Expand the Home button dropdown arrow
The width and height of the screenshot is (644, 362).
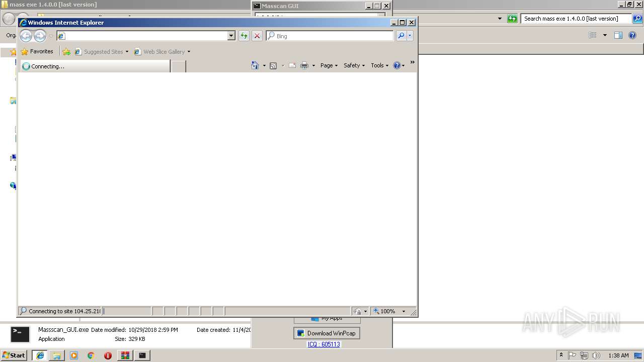[x=264, y=65]
